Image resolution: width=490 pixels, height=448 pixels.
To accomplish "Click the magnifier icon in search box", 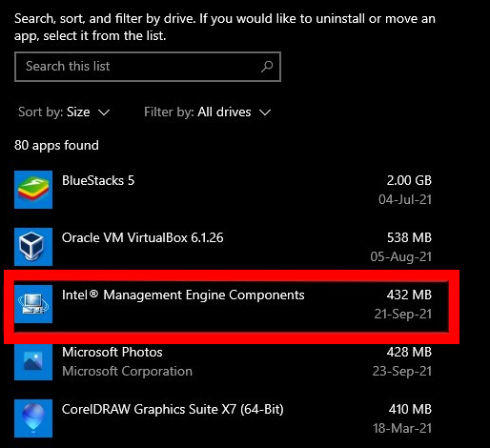I will [x=267, y=67].
